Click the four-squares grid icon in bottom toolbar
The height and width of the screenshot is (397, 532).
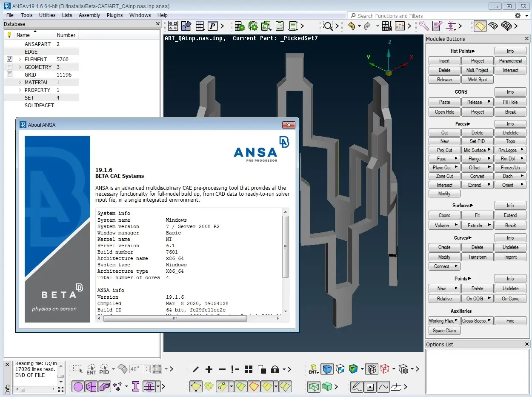(249, 369)
